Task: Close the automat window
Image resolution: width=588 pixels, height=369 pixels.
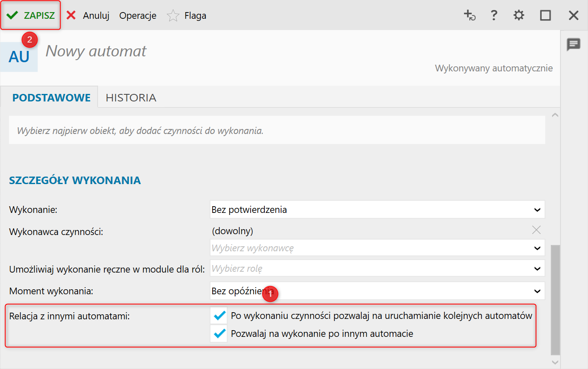Action: (x=574, y=15)
